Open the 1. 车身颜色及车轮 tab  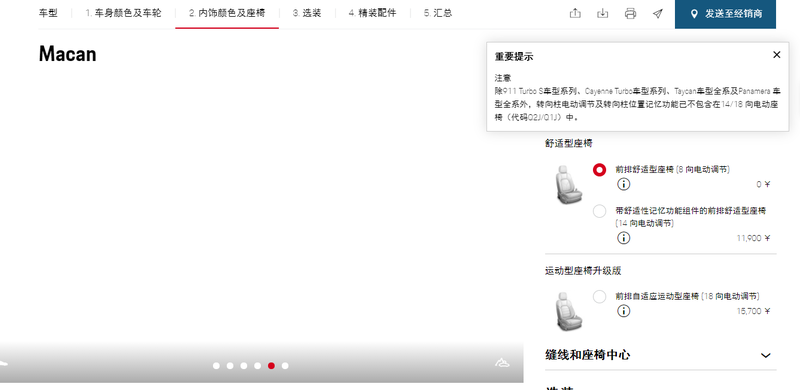point(123,13)
